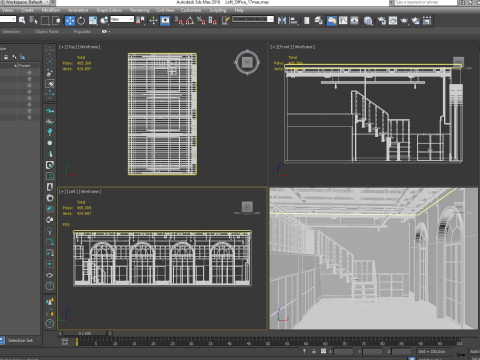
Task: Toggle Percent Snap
Action: (201, 21)
